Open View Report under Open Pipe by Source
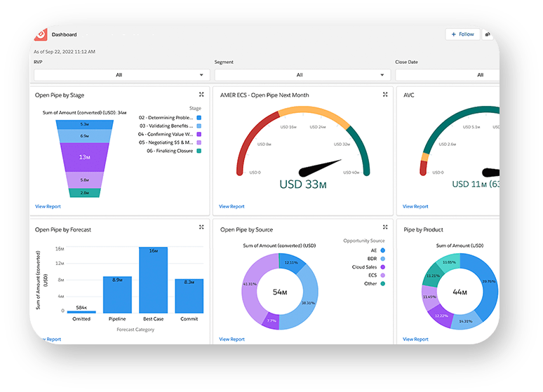Image resolution: width=543 pixels, height=392 pixels. coord(232,339)
